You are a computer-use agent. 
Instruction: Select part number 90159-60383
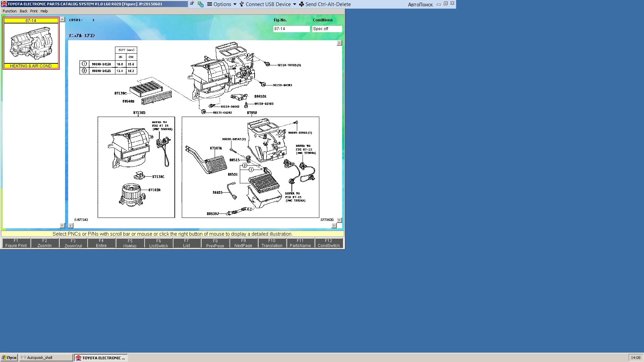point(282,85)
